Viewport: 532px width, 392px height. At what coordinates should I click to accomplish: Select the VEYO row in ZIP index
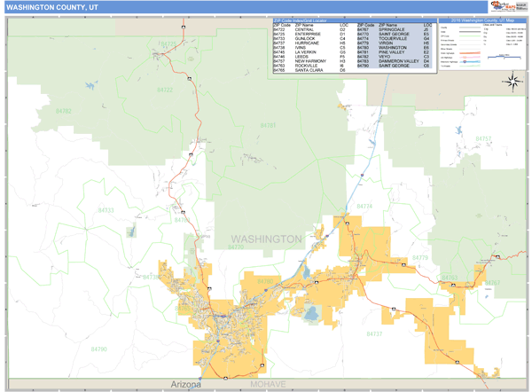[394, 57]
